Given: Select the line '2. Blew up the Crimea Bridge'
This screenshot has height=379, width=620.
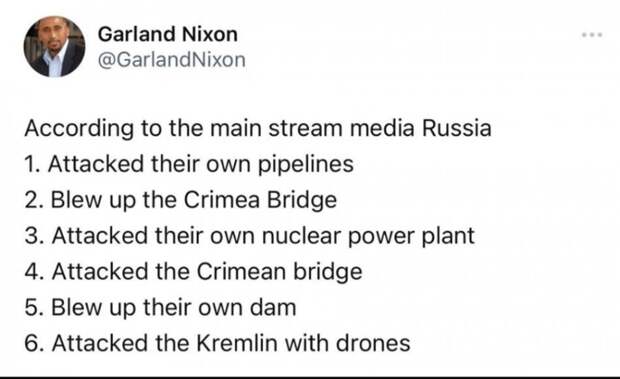Looking at the screenshot, I should tap(181, 200).
